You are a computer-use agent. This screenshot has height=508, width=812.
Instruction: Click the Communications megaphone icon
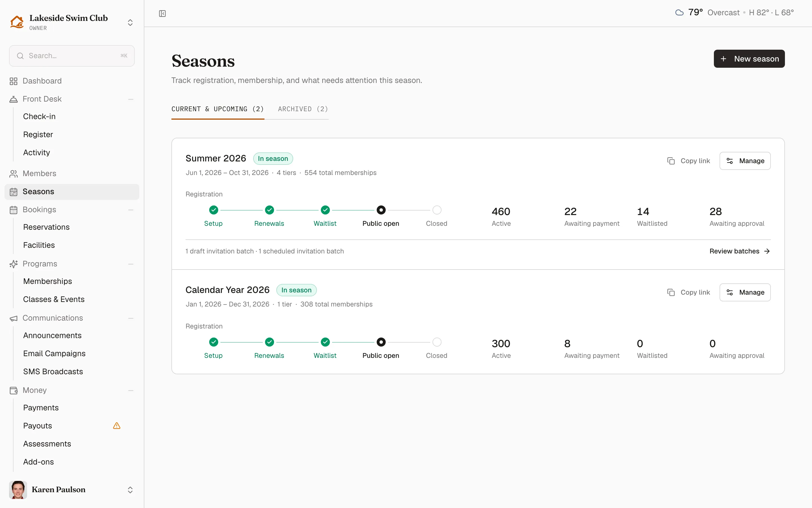pos(14,318)
